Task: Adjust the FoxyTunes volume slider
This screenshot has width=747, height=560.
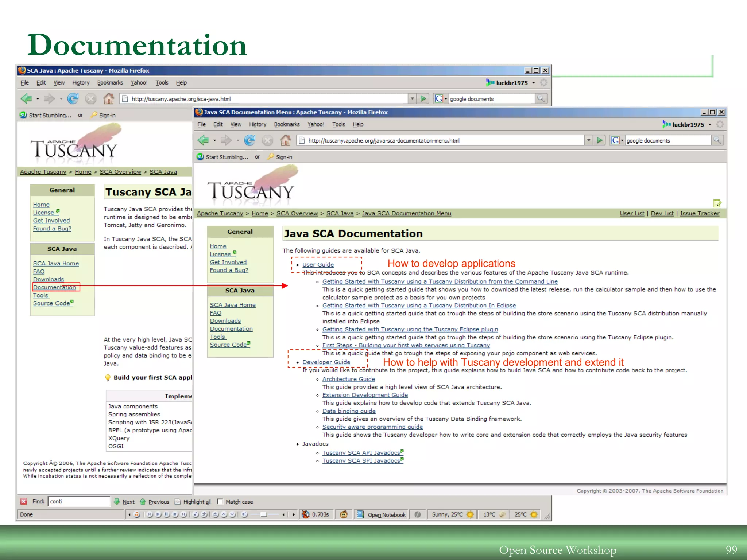Action: [264, 514]
